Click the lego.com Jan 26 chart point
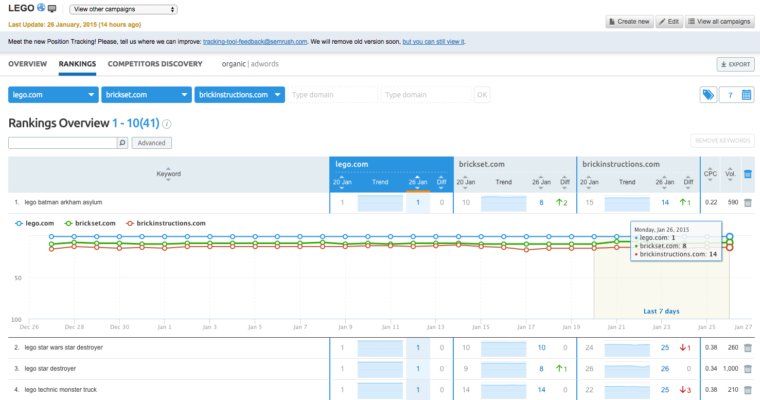The height and width of the screenshot is (400, 760). 729,237
